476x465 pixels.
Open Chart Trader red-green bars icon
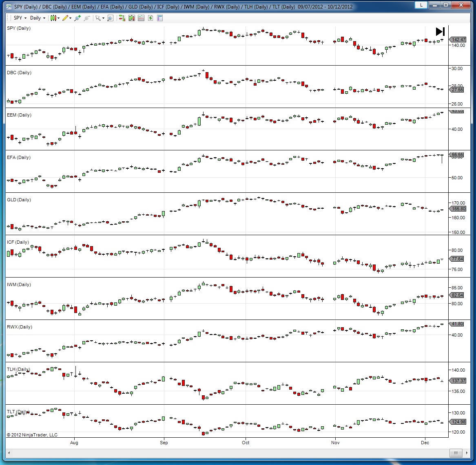122,18
